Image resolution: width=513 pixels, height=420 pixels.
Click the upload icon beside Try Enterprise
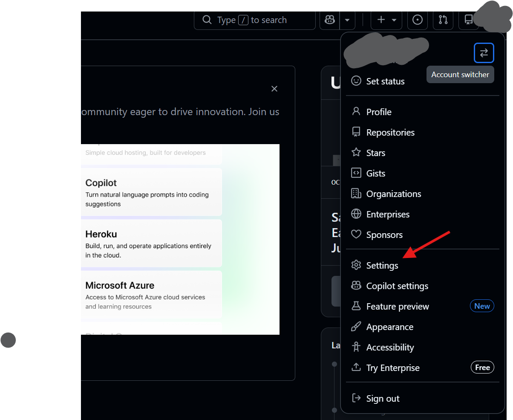356,367
